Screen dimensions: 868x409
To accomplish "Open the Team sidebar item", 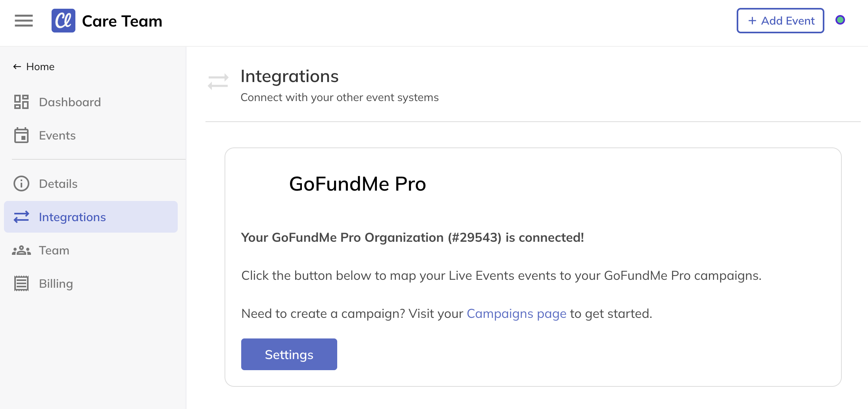I will point(91,250).
